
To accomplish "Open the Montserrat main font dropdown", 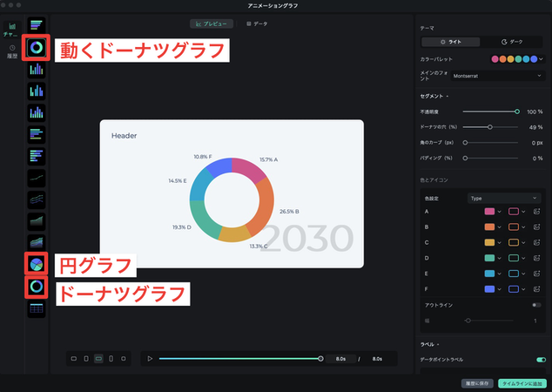I will pos(497,76).
